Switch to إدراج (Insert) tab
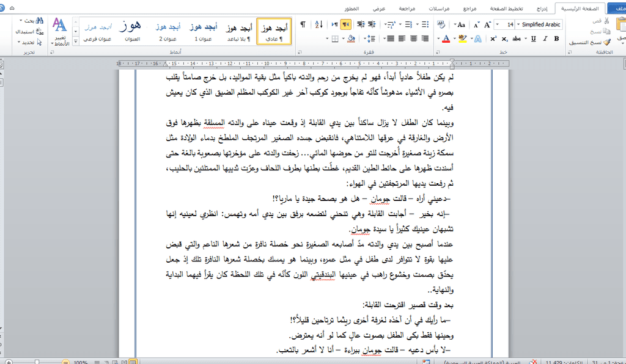Screen dimensions: 626x364 (542, 9)
